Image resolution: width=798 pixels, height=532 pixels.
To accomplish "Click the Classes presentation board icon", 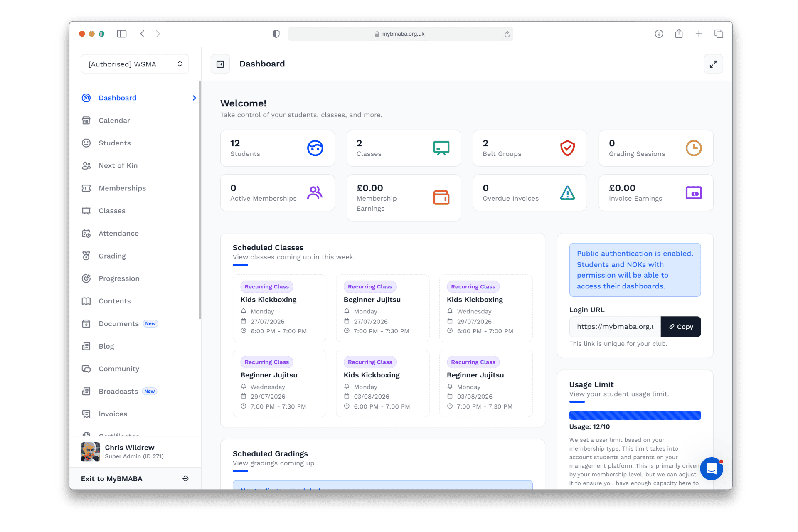I will coord(441,148).
